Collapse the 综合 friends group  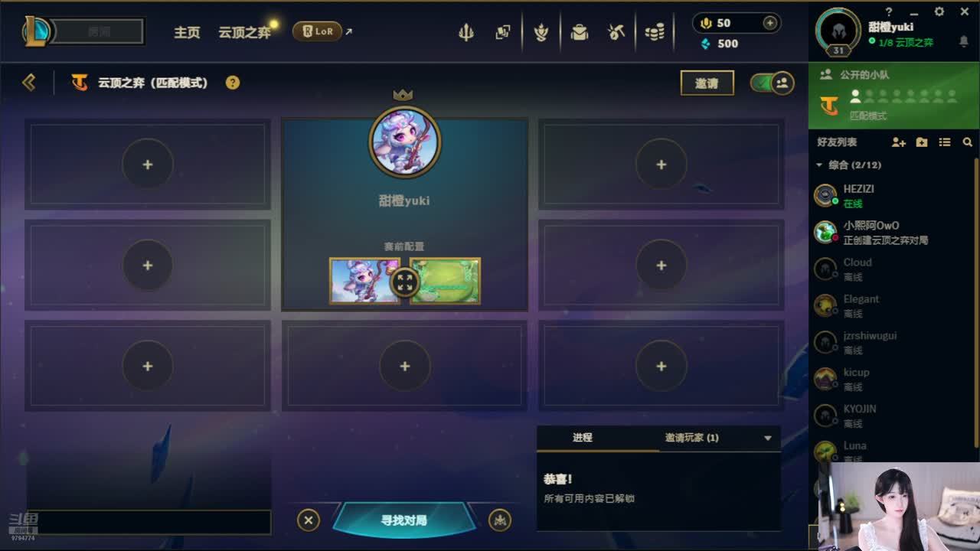[x=819, y=165]
